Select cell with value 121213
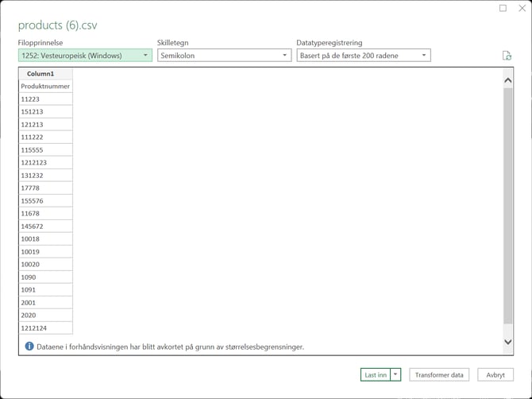This screenshot has width=532, height=399. 45,125
